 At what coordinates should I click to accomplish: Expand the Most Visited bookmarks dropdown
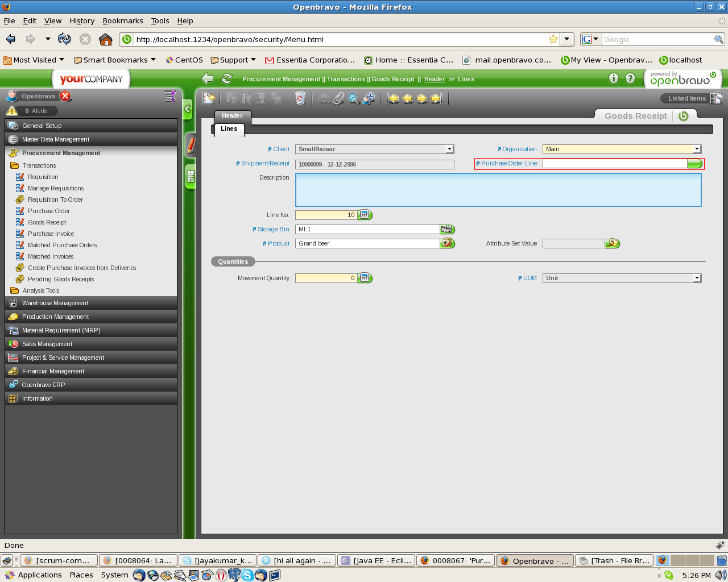tap(61, 60)
